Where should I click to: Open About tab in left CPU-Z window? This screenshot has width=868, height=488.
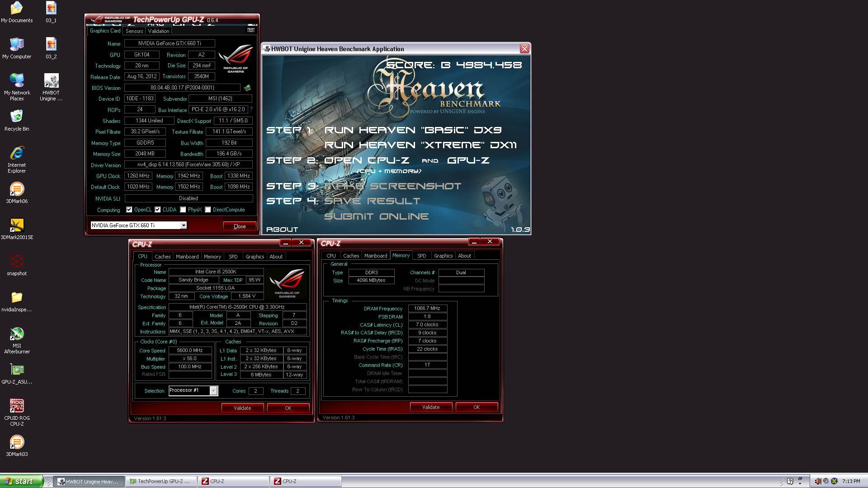pyautogui.click(x=276, y=257)
